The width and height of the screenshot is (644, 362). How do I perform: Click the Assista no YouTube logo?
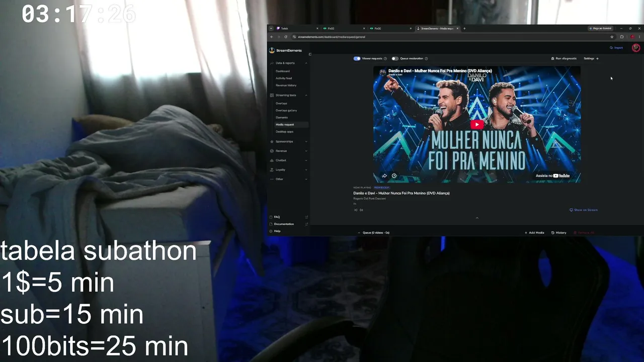coord(552,176)
